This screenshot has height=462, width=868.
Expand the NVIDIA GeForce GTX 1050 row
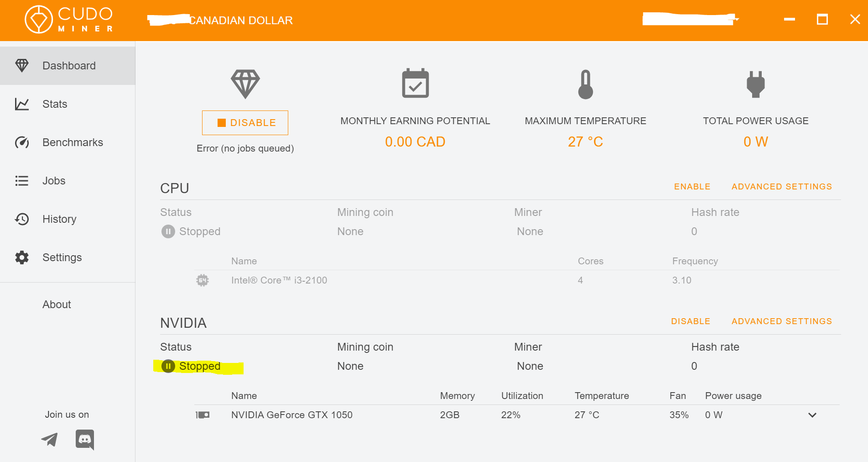coord(812,415)
